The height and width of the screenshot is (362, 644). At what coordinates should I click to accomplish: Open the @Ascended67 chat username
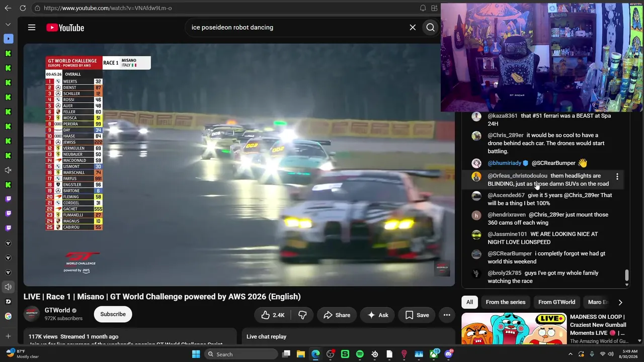tap(506, 195)
